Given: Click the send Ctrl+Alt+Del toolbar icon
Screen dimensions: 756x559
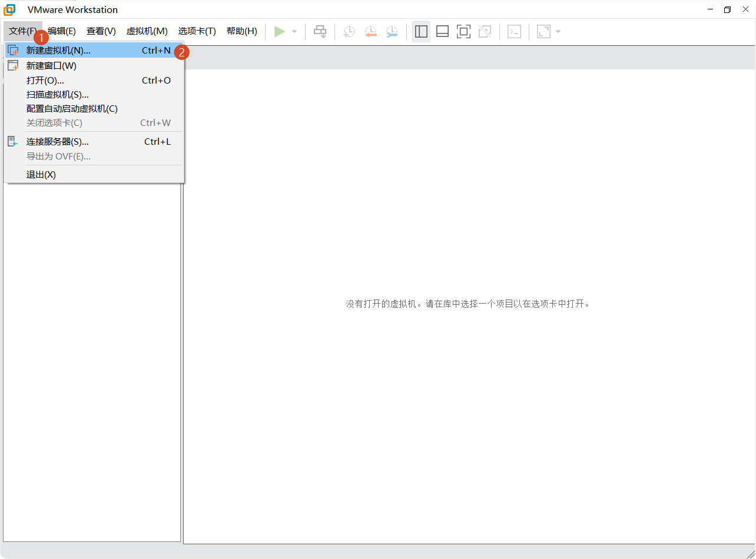Looking at the screenshot, I should pyautogui.click(x=320, y=31).
